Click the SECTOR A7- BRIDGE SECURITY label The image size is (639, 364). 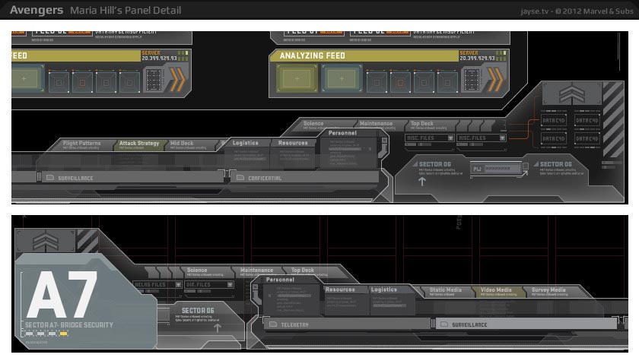pyautogui.click(x=69, y=325)
